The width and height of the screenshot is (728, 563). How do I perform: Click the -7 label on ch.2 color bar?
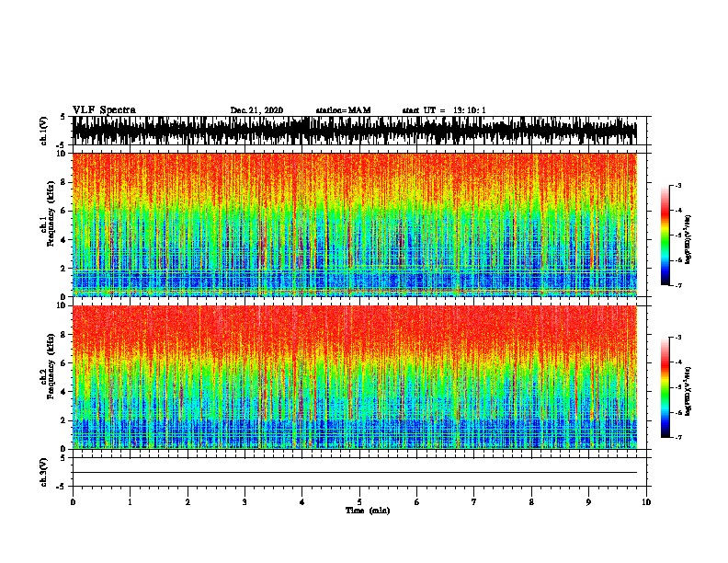(x=678, y=437)
